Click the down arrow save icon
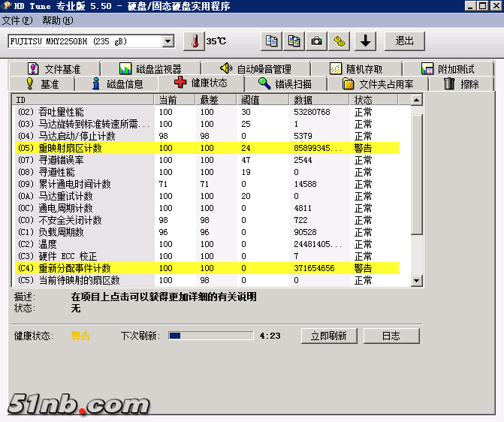504x422 pixels. (365, 41)
